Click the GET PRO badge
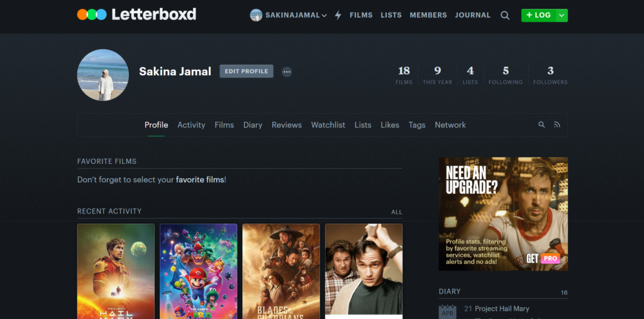The image size is (644, 319). click(543, 259)
